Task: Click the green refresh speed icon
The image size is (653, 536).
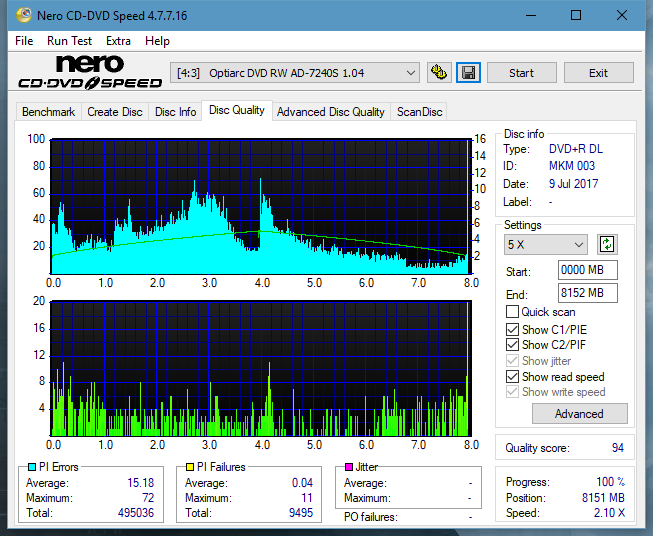Action: [607, 244]
